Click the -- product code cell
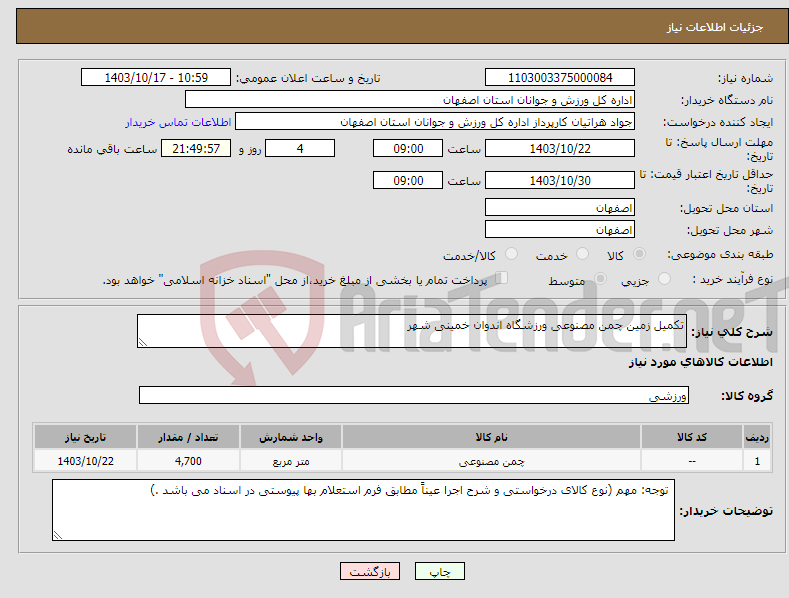 (692, 461)
